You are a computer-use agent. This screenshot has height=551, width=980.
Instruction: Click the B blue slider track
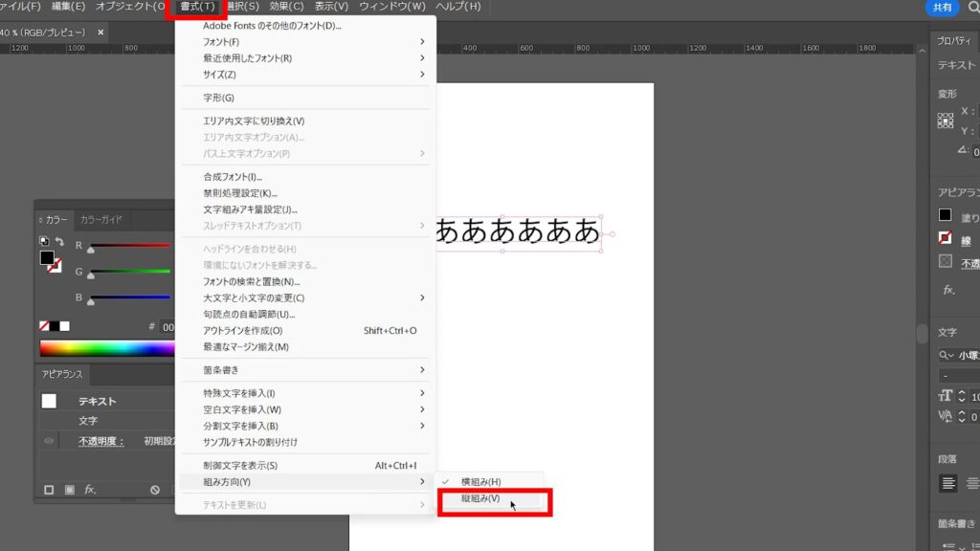point(130,298)
